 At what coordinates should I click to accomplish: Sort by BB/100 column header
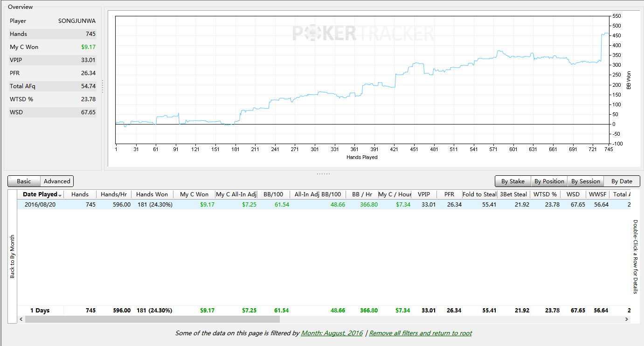click(273, 194)
